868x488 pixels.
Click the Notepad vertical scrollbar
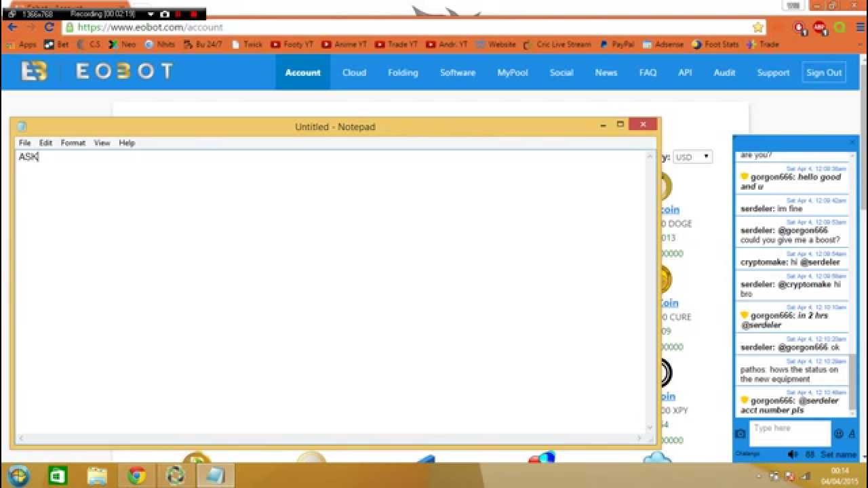pos(650,291)
